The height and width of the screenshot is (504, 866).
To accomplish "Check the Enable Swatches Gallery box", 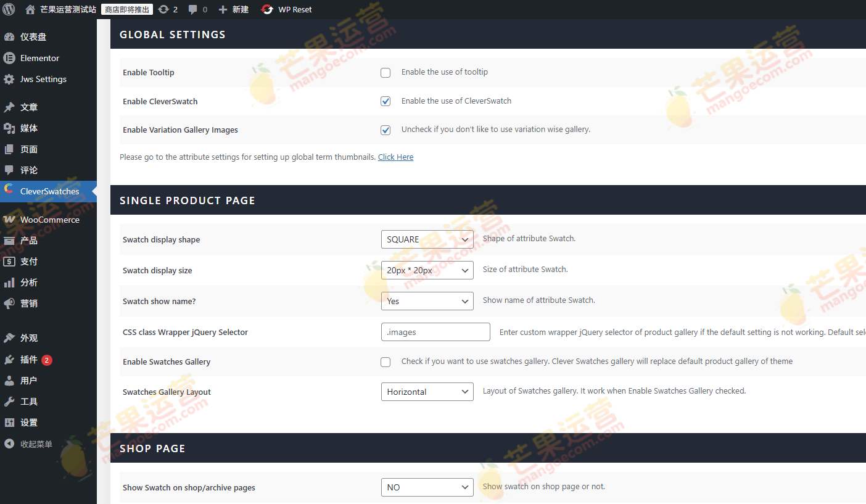I will click(386, 362).
